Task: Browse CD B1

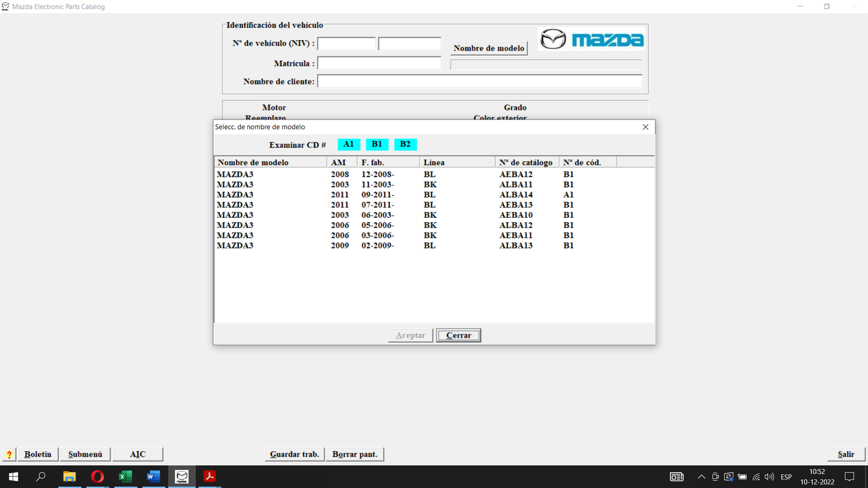Action: (x=377, y=144)
